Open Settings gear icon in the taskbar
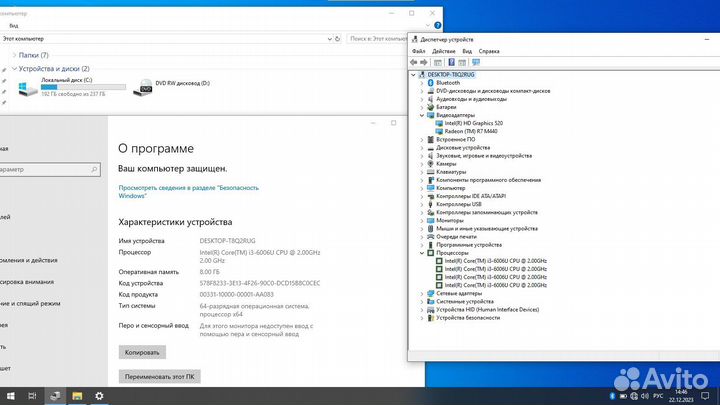The image size is (720, 405). coord(98,396)
